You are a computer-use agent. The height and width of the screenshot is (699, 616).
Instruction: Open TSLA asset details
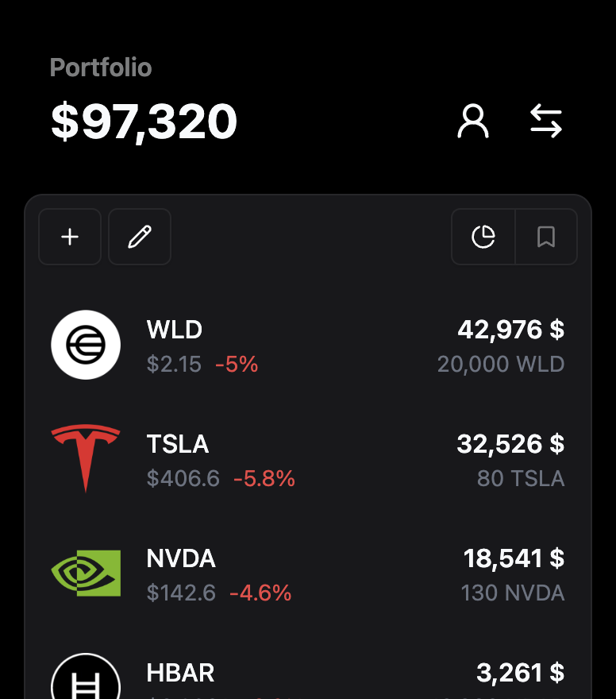308,459
